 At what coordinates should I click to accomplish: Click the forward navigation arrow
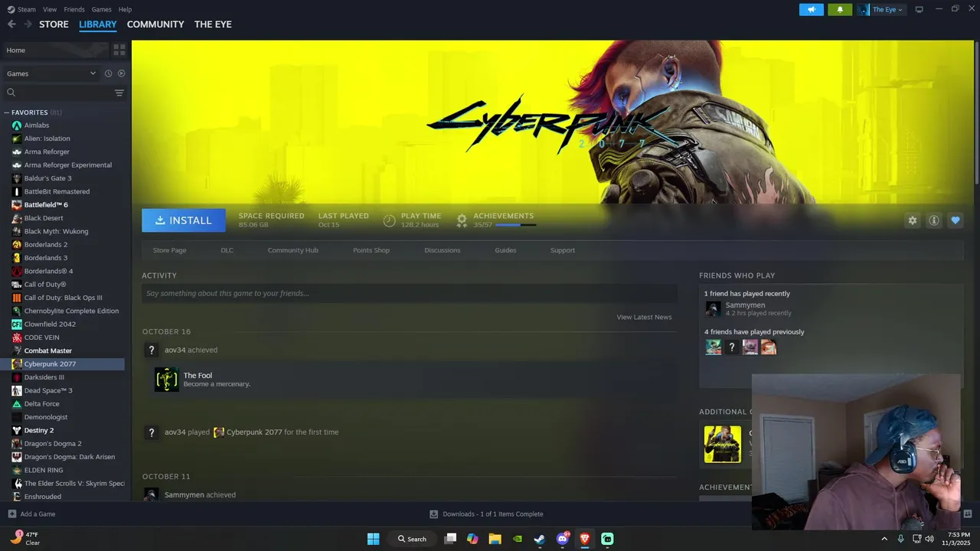click(x=28, y=24)
